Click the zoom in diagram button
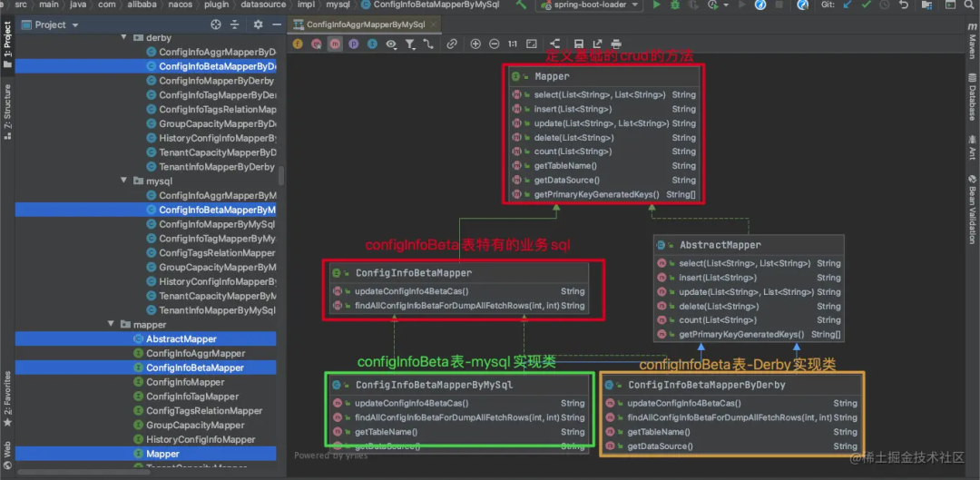This screenshot has width=980, height=480. click(x=475, y=44)
